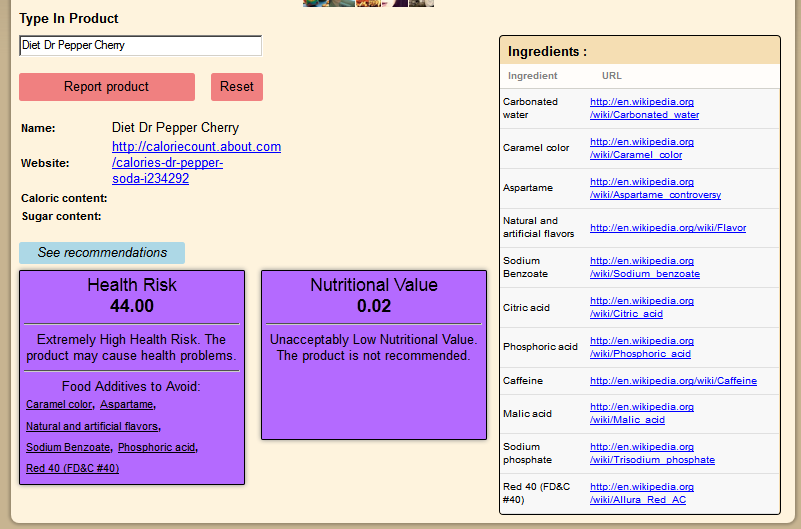Select the Natural and artificial flavors ingredient cell
This screenshot has width=801, height=529.
click(538, 227)
